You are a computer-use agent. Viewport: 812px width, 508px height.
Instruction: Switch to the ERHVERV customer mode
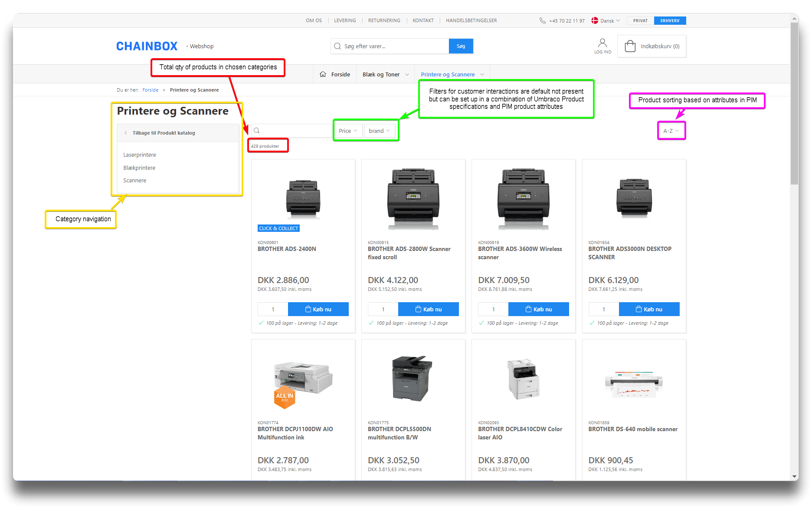click(x=670, y=20)
